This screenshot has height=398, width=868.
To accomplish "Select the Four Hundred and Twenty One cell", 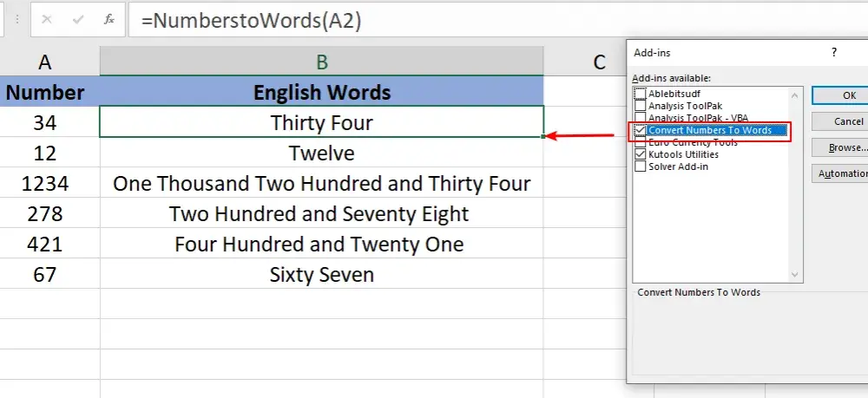I will [x=322, y=243].
